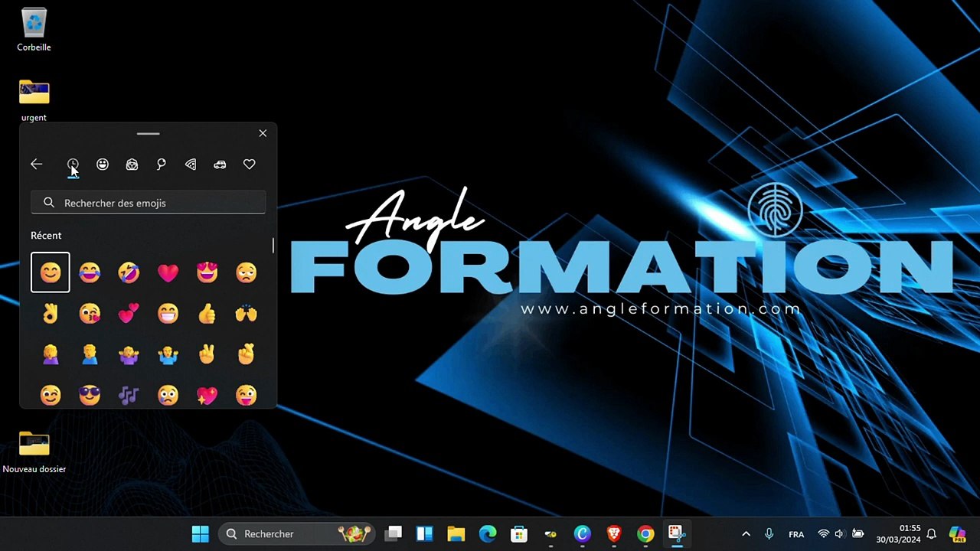Select the sad disappointed face emoji
The image size is (980, 551).
coord(247,272)
